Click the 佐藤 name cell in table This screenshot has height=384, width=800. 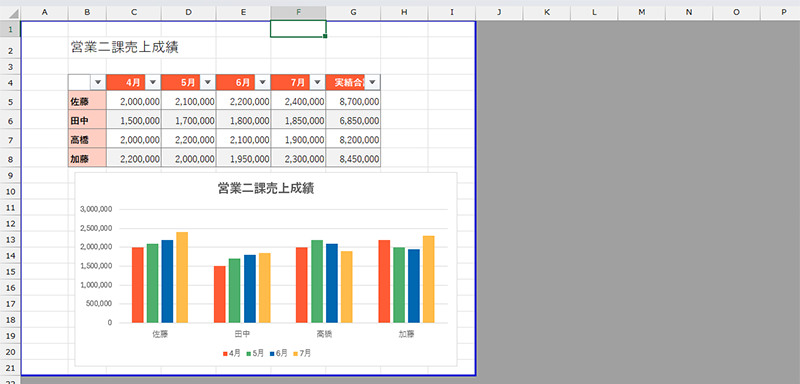pos(87,101)
